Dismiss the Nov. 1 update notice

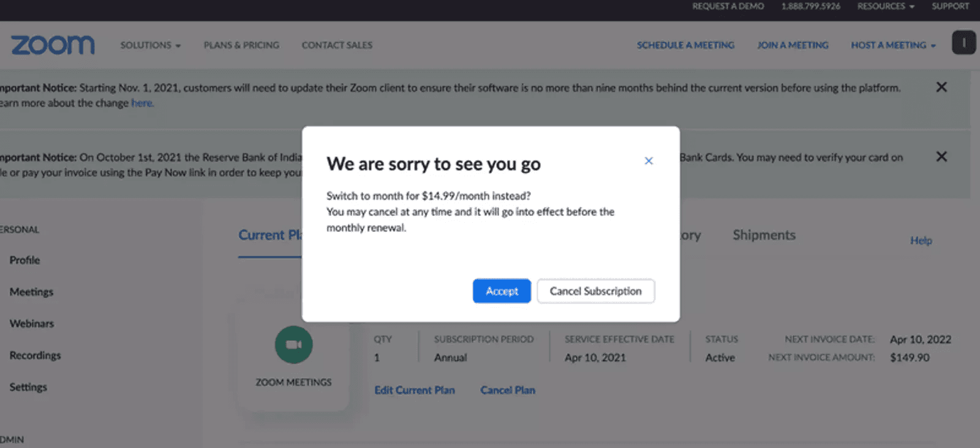click(941, 87)
